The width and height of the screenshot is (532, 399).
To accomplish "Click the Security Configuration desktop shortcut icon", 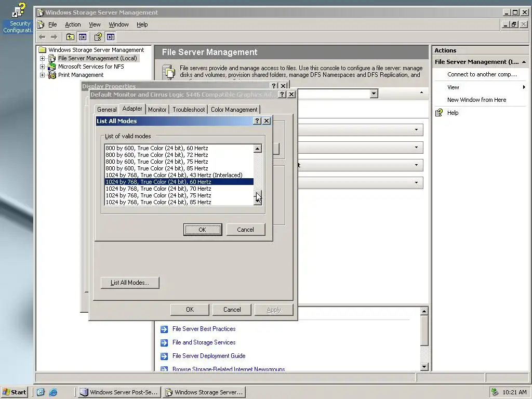I will [x=18, y=10].
